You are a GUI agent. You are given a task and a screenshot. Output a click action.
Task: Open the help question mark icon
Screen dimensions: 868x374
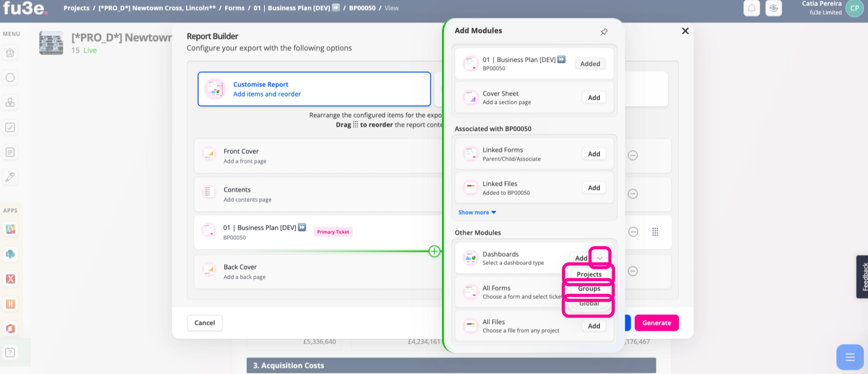click(10, 353)
